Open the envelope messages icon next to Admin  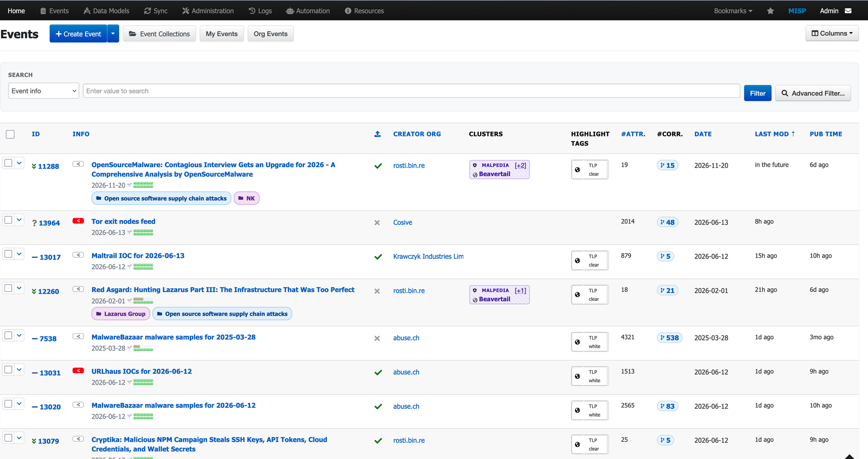click(x=848, y=11)
